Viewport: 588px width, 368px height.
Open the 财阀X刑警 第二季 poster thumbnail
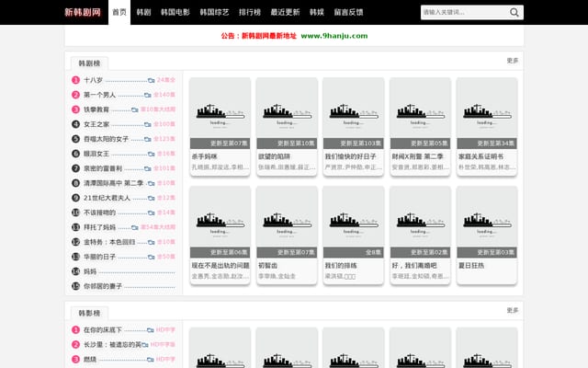420,113
